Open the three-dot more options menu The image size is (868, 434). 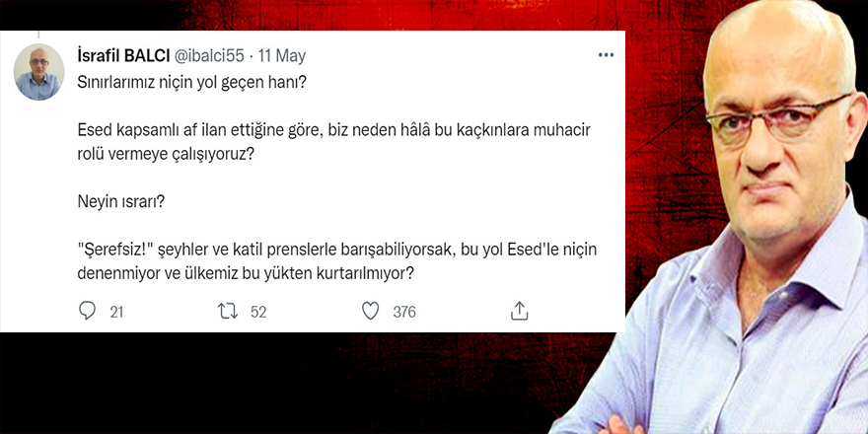tap(607, 55)
